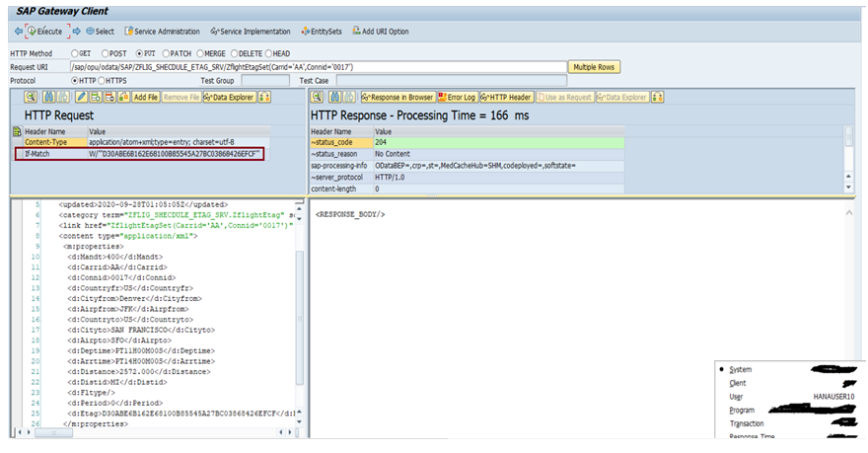The width and height of the screenshot is (868, 453).
Task: Select the PUT HTTP method
Action: [146, 53]
